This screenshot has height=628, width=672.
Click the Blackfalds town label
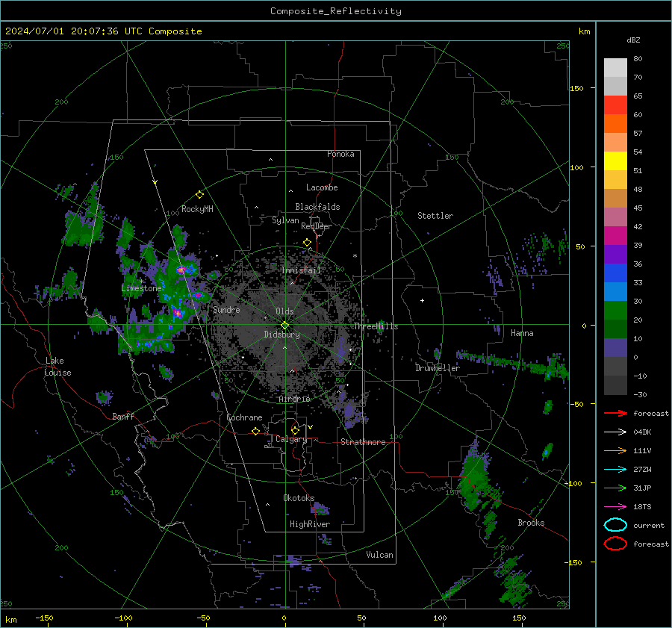click(317, 207)
